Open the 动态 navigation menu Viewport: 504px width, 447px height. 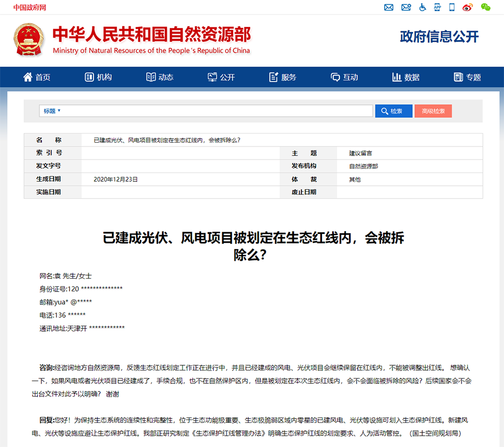[160, 77]
